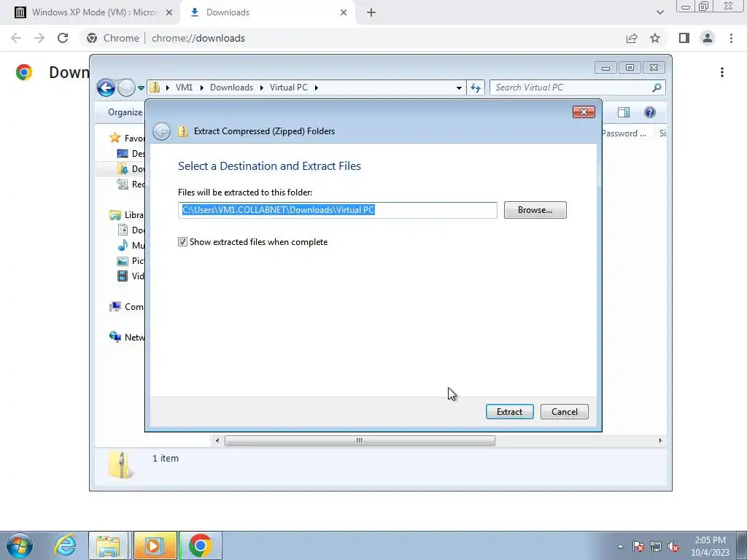Open Explorer help icon
This screenshot has height=560, width=747.
pyautogui.click(x=649, y=112)
